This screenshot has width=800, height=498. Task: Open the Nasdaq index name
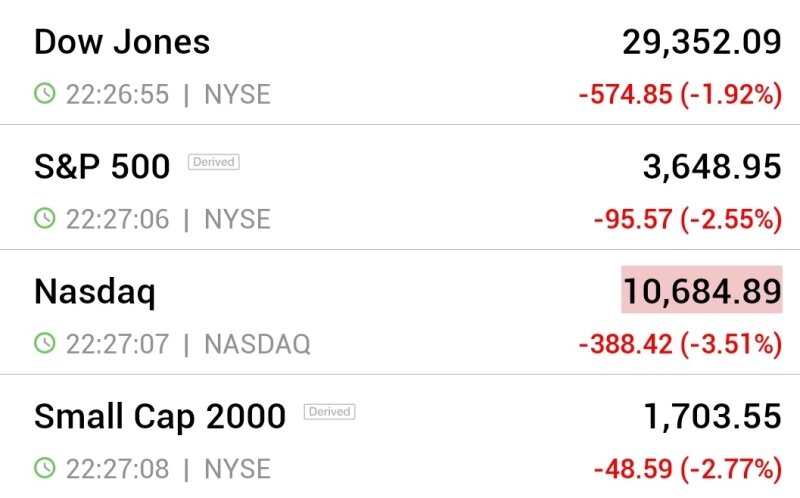click(x=95, y=291)
